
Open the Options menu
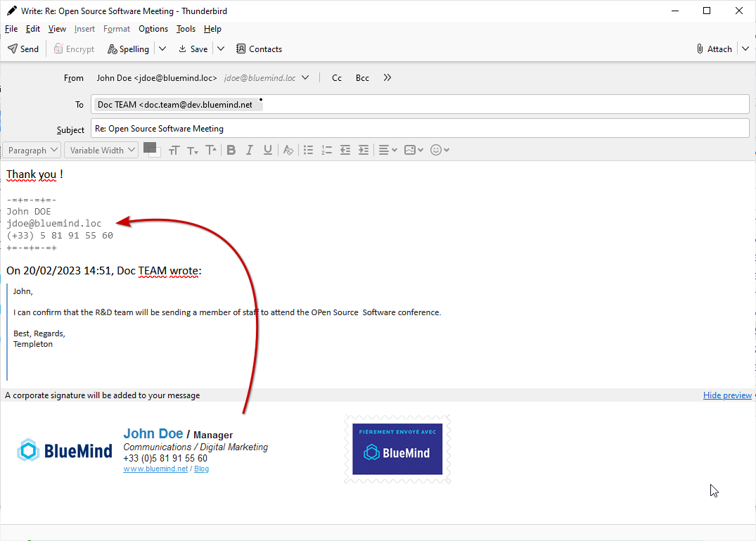pos(153,29)
